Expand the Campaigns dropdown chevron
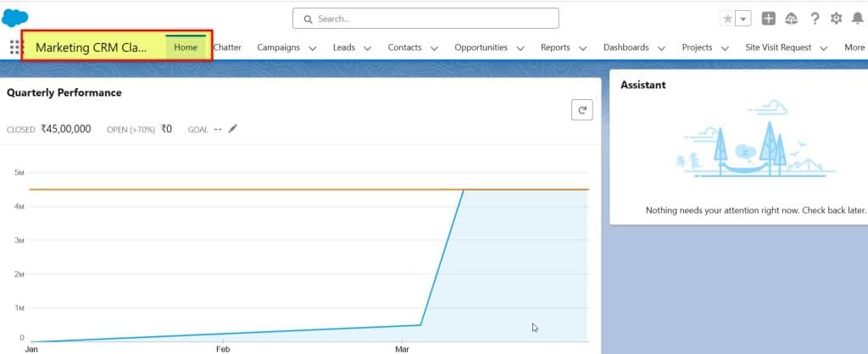This screenshot has height=354, width=868. [312, 48]
